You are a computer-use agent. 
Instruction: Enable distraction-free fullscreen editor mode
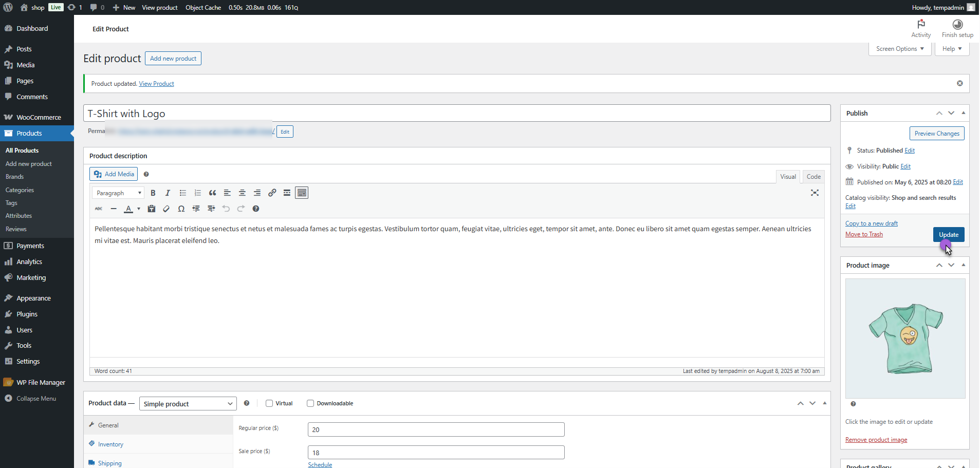(x=815, y=193)
